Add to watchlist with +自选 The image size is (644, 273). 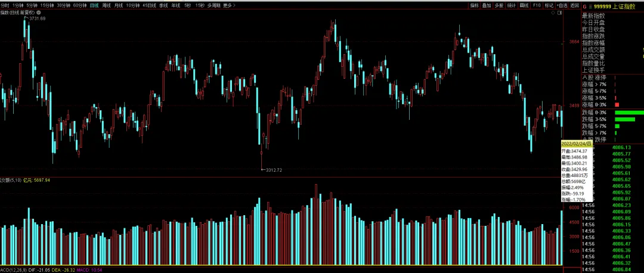562,5
